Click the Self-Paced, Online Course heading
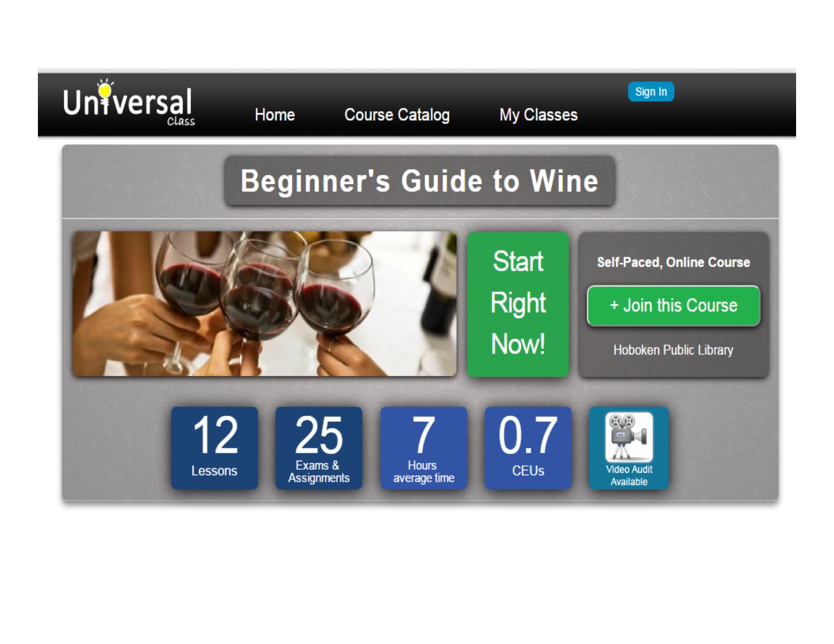 coord(673,262)
